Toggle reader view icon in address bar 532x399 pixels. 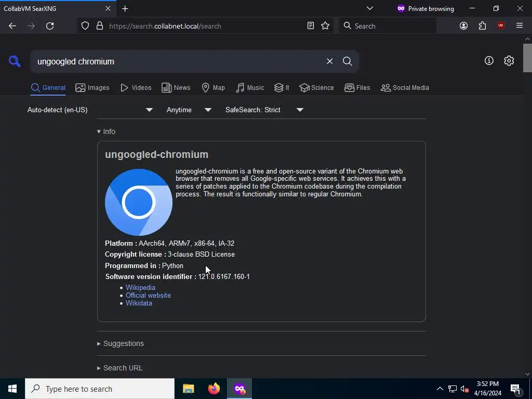[311, 26]
